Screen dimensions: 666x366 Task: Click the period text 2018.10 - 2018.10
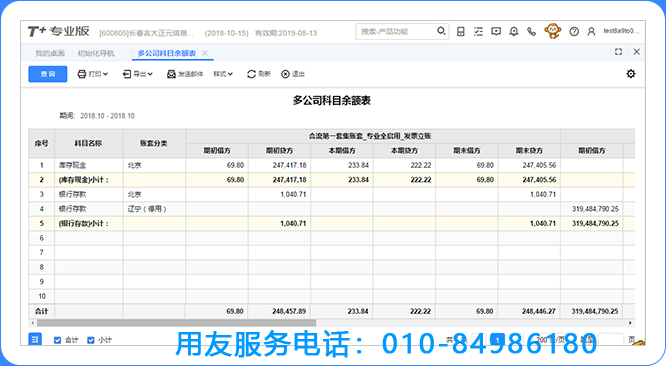(x=107, y=115)
